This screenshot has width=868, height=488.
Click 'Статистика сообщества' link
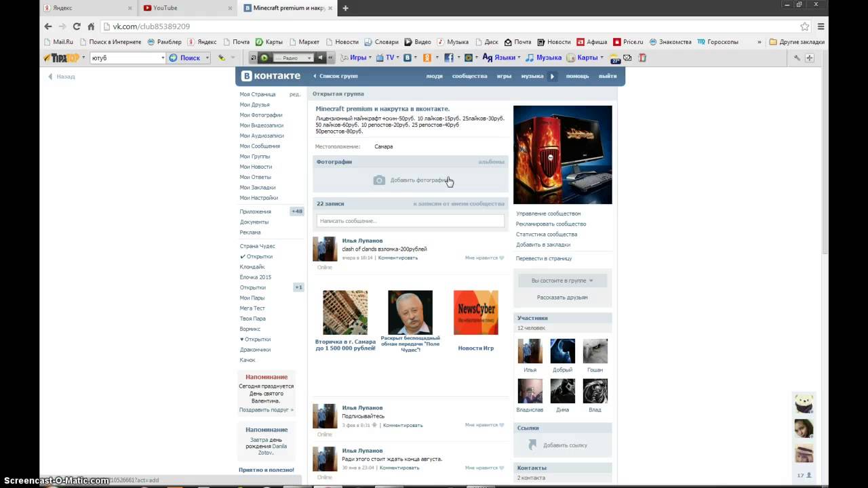[547, 234]
